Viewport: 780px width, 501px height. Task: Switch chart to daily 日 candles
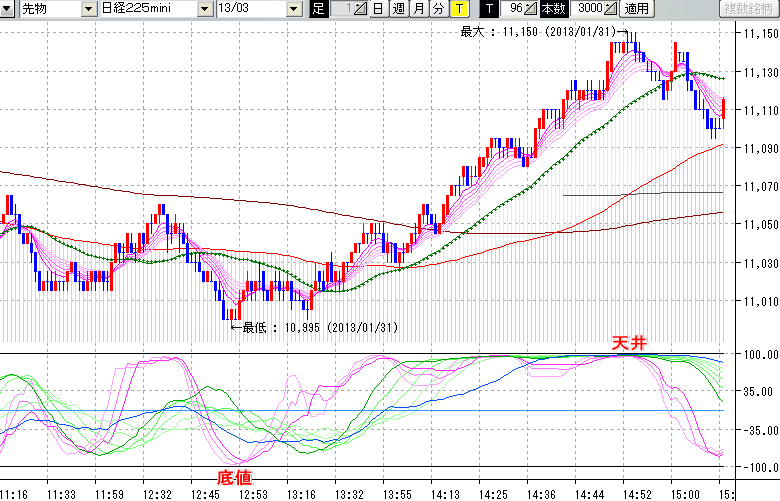click(377, 9)
